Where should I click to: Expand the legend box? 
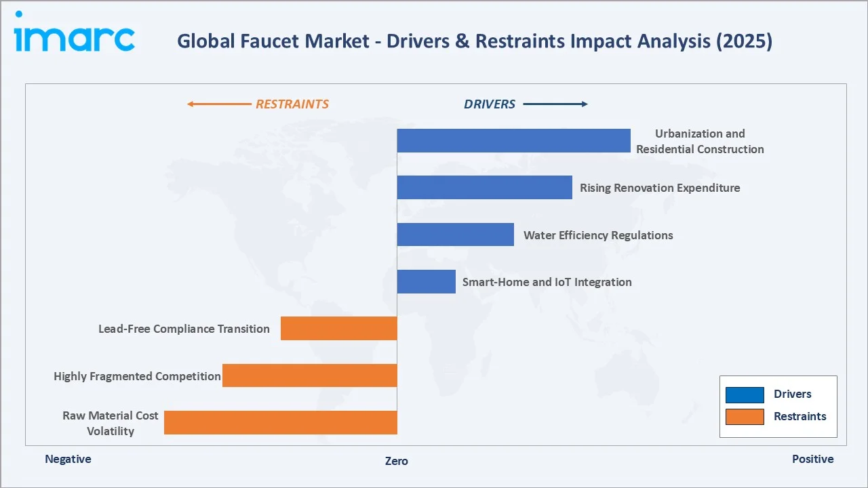click(778, 406)
